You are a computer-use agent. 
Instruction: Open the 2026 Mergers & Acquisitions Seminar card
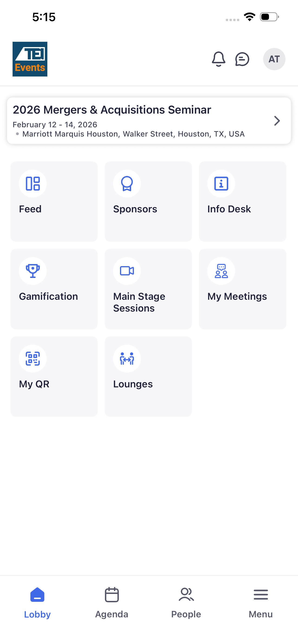coord(149,121)
